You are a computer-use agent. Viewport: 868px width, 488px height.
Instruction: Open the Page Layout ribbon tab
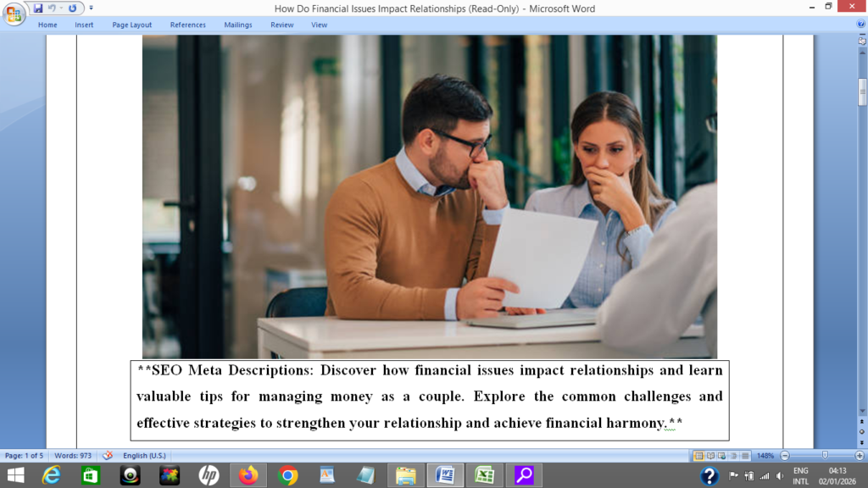click(132, 25)
